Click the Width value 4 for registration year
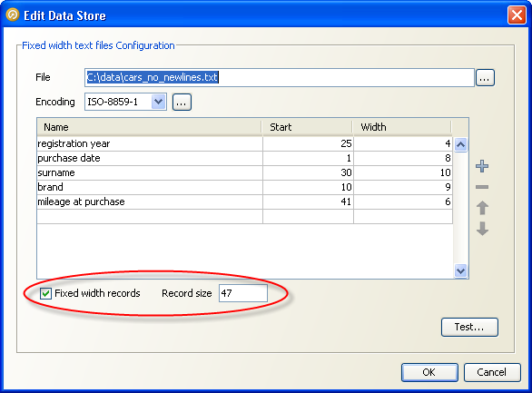Image resolution: width=532 pixels, height=393 pixels. [x=403, y=143]
